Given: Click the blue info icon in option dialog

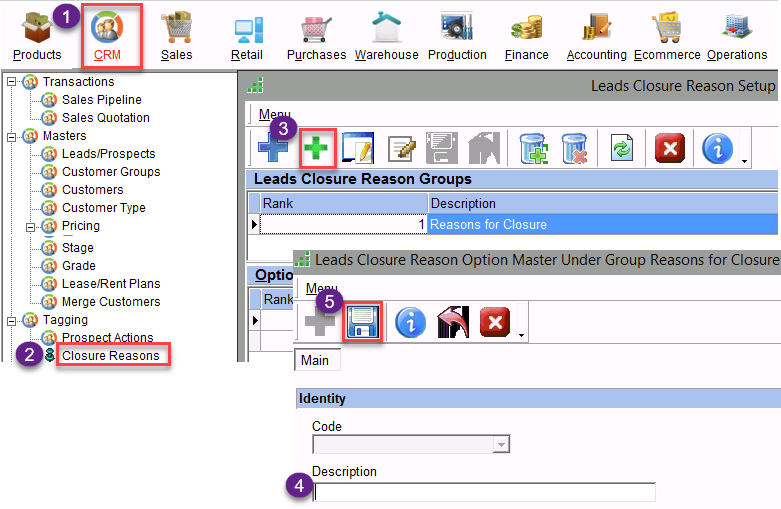Looking at the screenshot, I should (x=410, y=321).
